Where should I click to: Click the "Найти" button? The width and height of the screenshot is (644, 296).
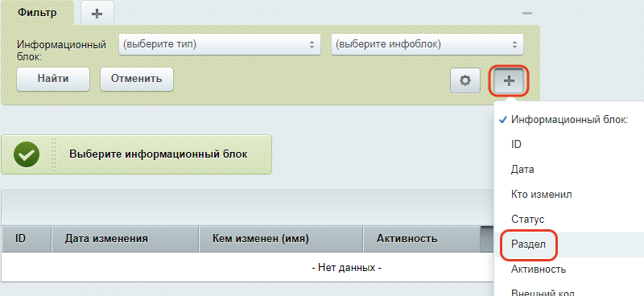point(53,79)
